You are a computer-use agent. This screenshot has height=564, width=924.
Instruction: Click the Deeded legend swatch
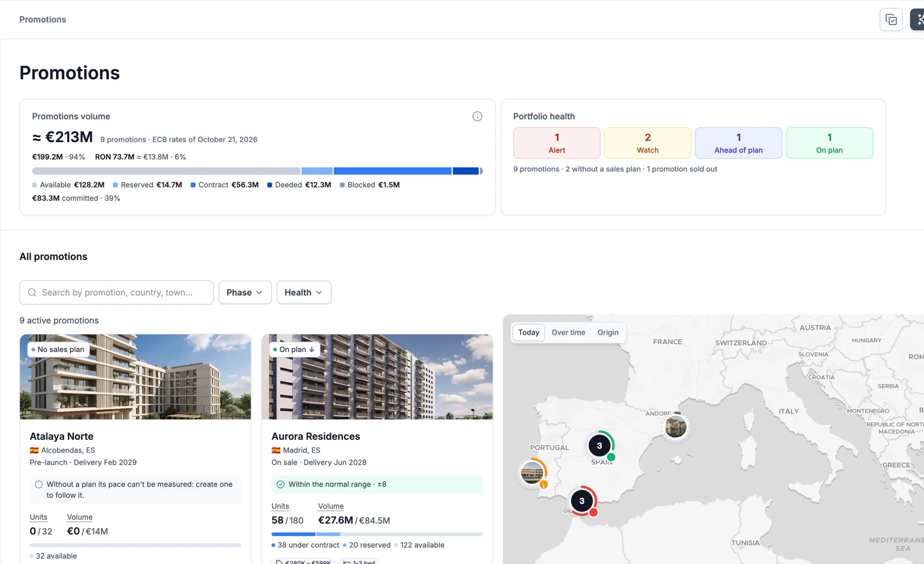coord(269,185)
